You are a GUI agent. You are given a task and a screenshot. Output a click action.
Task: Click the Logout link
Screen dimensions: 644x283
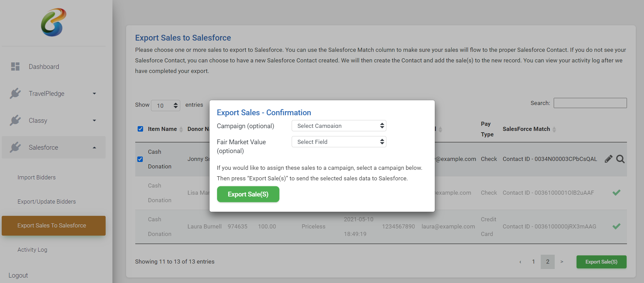click(18, 275)
